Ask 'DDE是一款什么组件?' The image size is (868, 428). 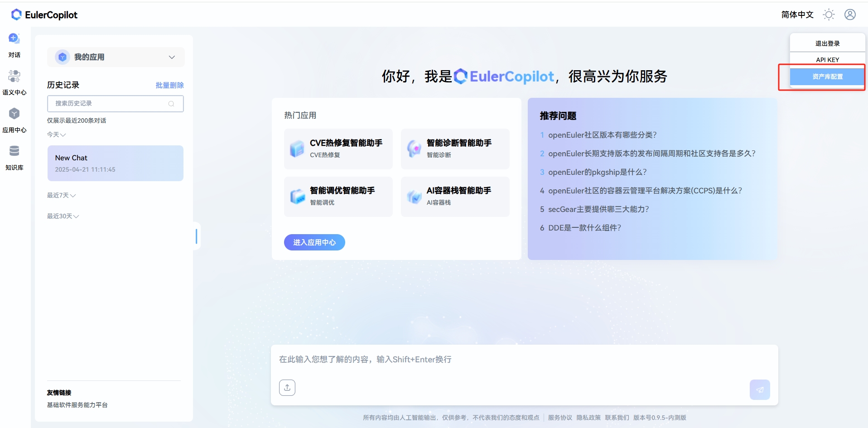pyautogui.click(x=584, y=228)
